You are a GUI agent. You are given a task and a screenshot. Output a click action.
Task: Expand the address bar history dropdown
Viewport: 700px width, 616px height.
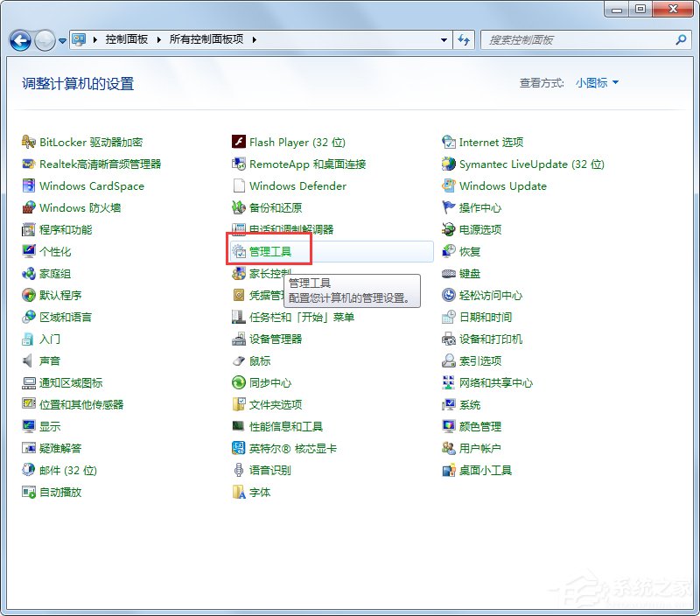(x=444, y=40)
